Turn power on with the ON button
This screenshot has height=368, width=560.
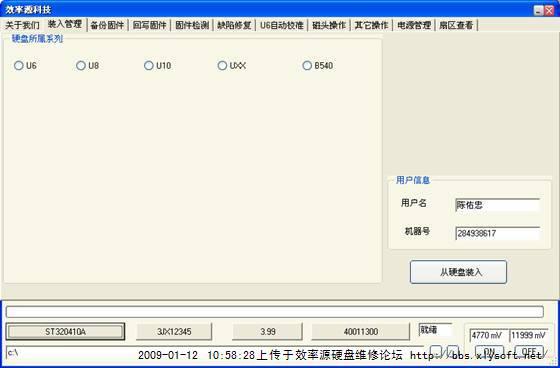coord(489,351)
